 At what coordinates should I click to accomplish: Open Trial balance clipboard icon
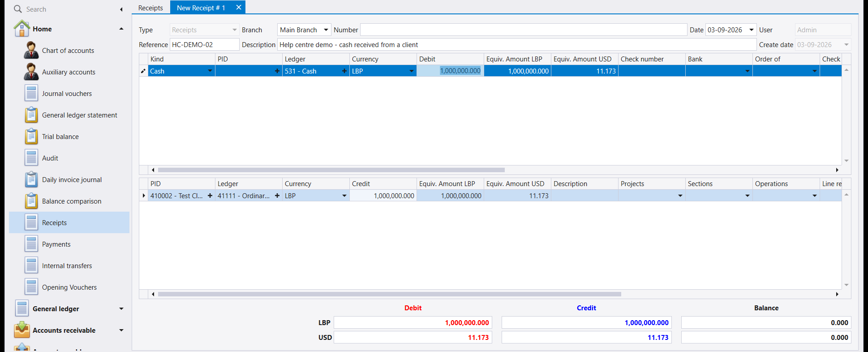(x=31, y=136)
